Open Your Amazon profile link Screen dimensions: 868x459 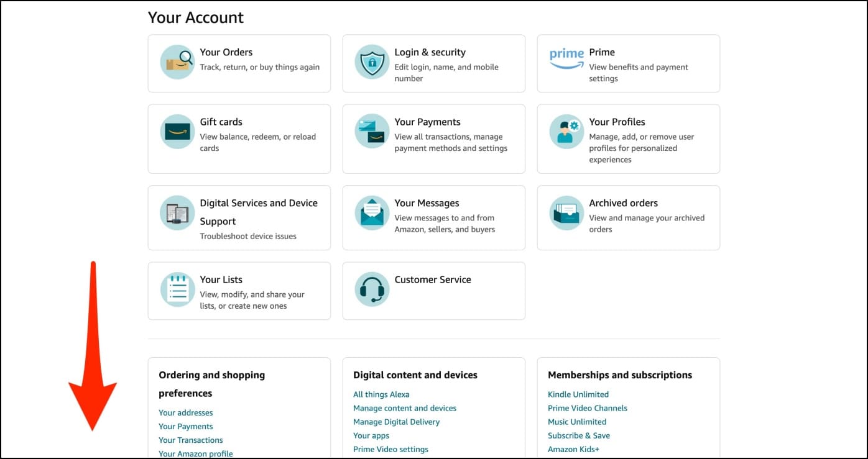(195, 453)
